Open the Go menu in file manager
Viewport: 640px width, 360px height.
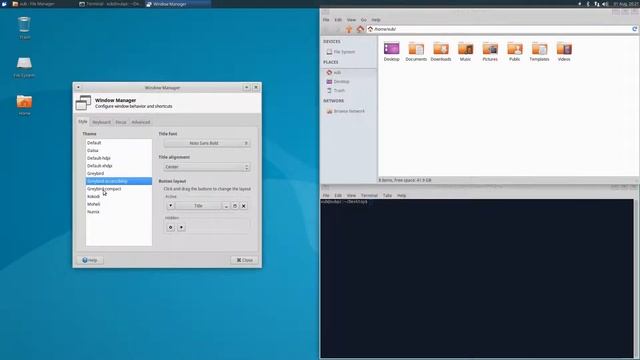click(x=363, y=20)
